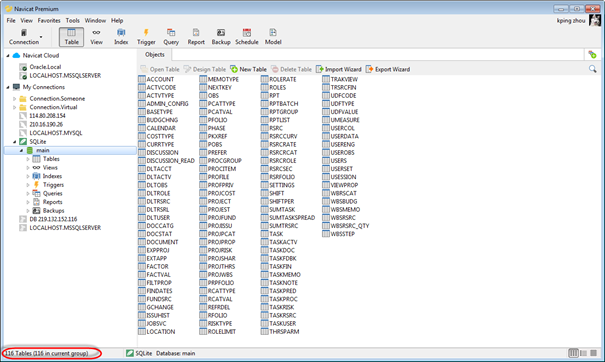
Task: Select the Objects tab
Action: (x=155, y=55)
